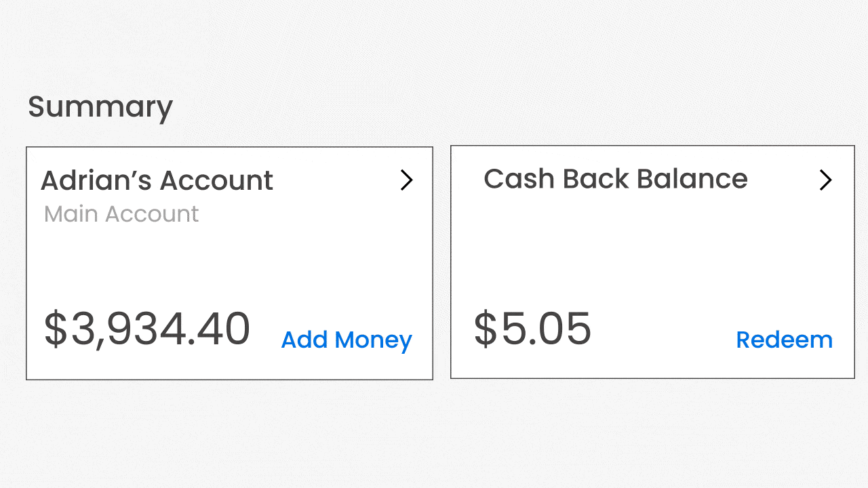
Task: Click the Main Account label
Action: tap(121, 213)
